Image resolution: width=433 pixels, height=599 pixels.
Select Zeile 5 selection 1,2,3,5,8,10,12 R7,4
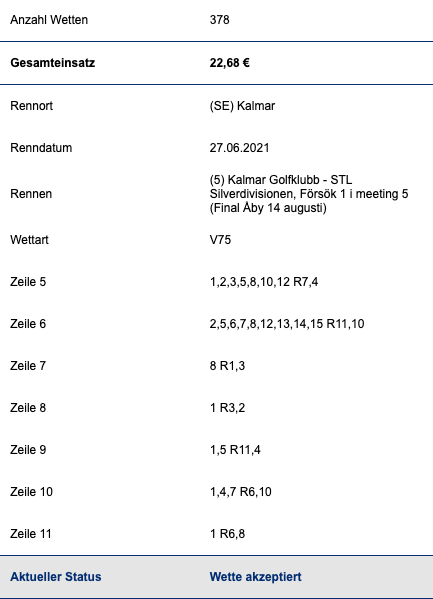click(264, 282)
